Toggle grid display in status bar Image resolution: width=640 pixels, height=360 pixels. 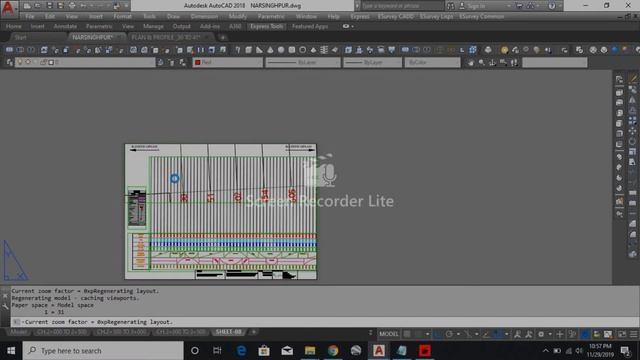(407, 334)
